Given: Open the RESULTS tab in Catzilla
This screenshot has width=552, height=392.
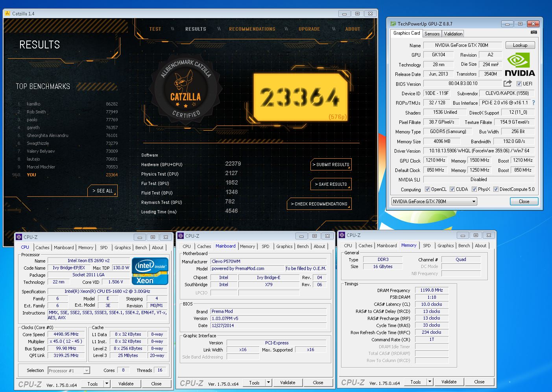Looking at the screenshot, I should click(196, 29).
